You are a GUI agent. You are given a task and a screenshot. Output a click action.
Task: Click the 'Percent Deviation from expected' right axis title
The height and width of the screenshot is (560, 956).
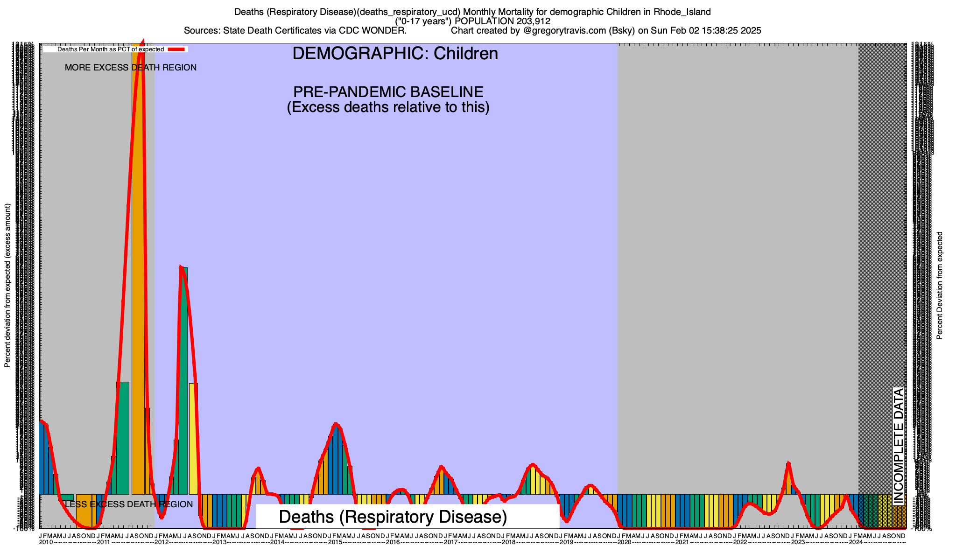(x=940, y=286)
